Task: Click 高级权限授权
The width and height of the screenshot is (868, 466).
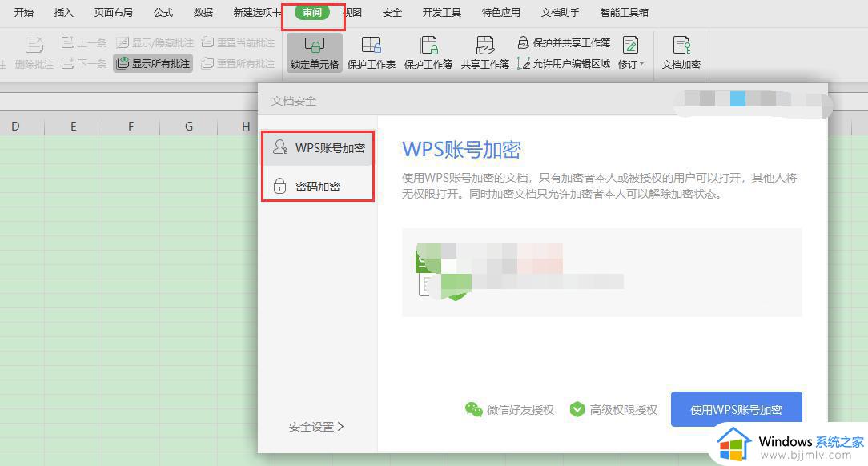Action: coord(613,409)
